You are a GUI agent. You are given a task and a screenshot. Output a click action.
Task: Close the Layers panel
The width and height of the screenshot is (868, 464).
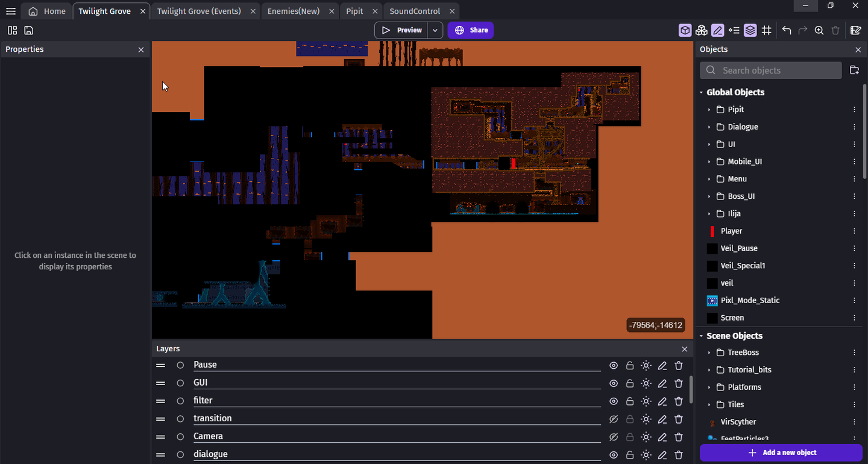[684, 349]
